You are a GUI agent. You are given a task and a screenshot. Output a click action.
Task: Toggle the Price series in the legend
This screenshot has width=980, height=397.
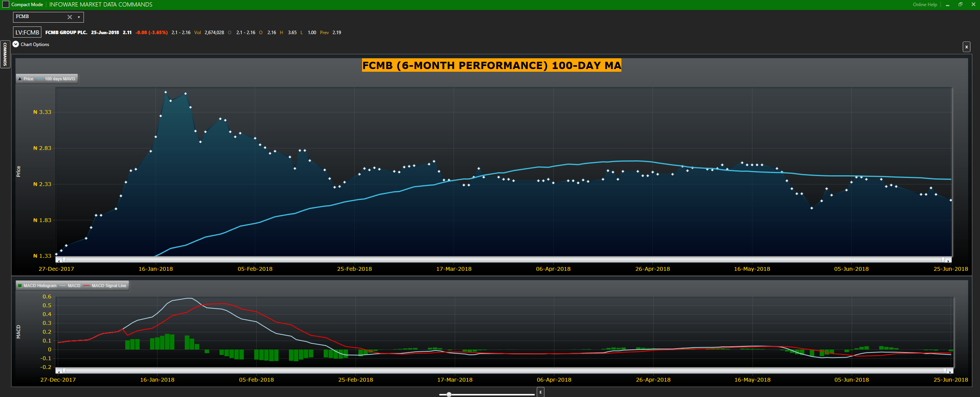[x=26, y=79]
